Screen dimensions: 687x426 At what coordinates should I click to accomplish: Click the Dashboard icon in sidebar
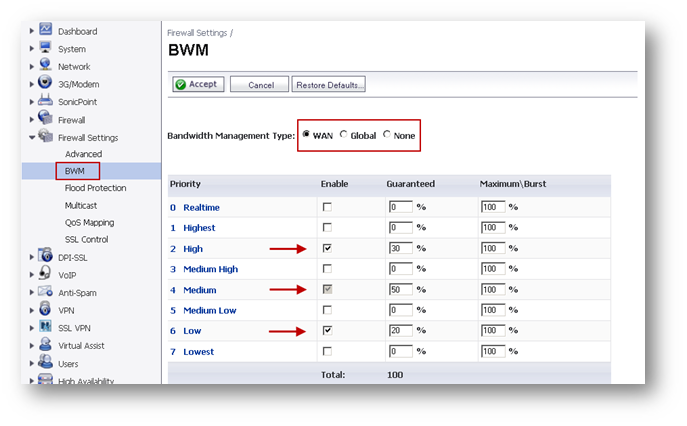tap(46, 29)
